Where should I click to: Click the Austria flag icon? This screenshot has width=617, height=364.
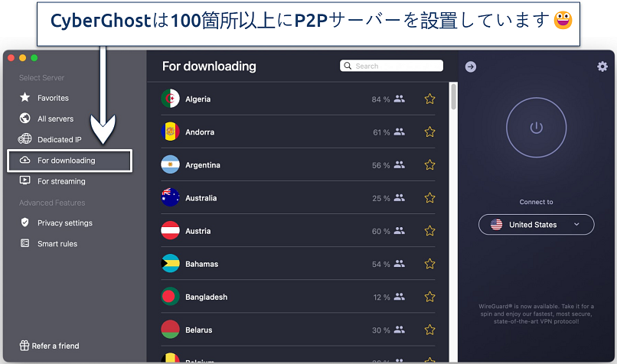click(170, 231)
